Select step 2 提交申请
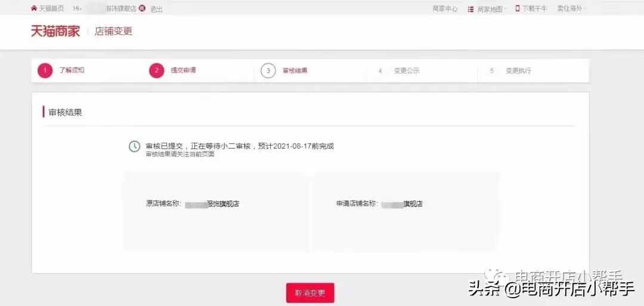This screenshot has width=644, height=306. [173, 70]
